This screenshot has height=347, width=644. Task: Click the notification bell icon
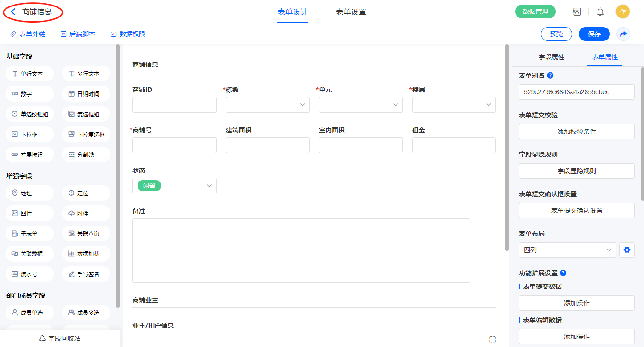[600, 12]
